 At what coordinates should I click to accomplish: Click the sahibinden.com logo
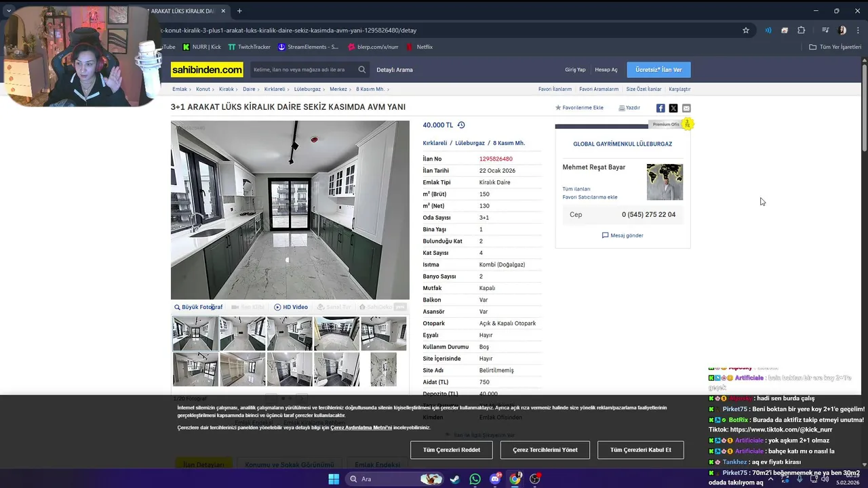207,70
